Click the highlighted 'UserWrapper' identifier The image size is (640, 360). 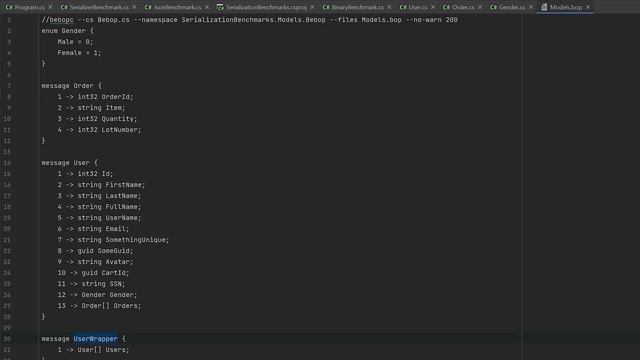[96, 339]
